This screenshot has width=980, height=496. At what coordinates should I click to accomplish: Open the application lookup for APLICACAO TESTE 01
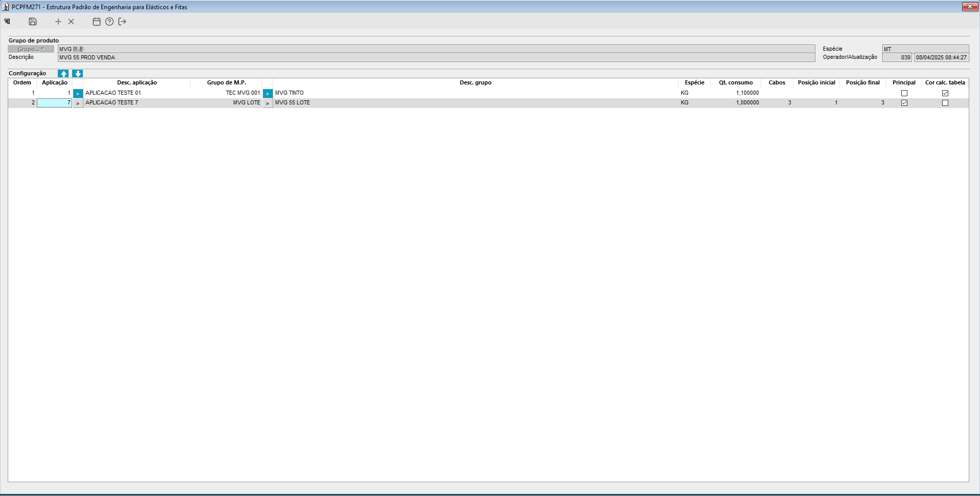pyautogui.click(x=78, y=94)
